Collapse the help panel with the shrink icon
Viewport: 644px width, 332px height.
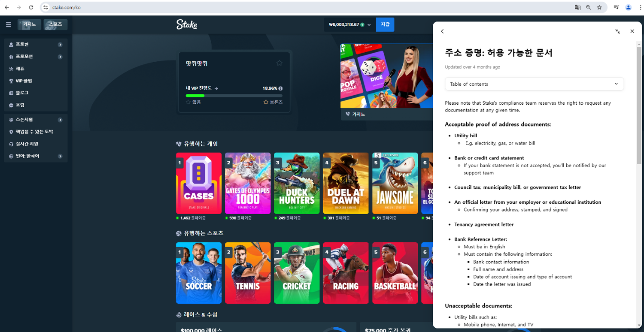click(x=617, y=31)
